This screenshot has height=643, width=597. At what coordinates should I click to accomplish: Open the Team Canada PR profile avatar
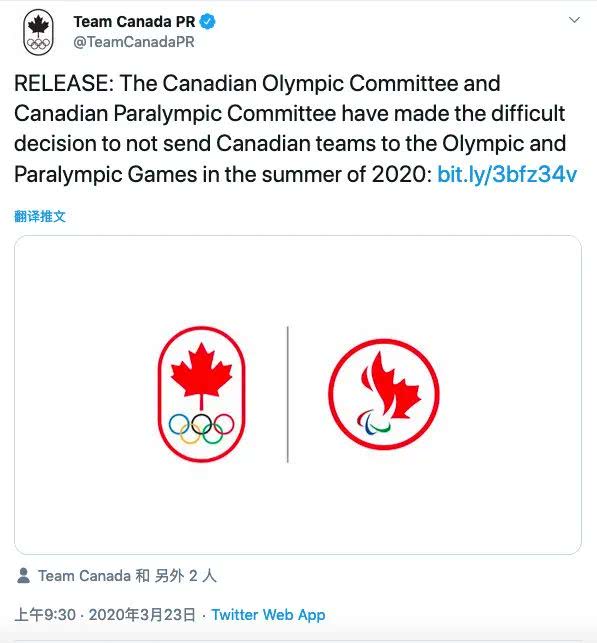[38, 32]
